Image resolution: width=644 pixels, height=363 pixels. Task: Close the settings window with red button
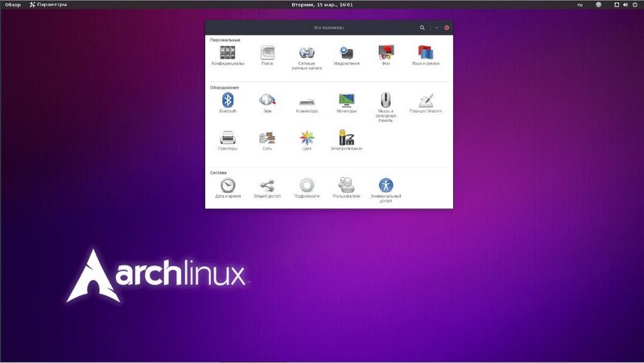click(x=447, y=27)
